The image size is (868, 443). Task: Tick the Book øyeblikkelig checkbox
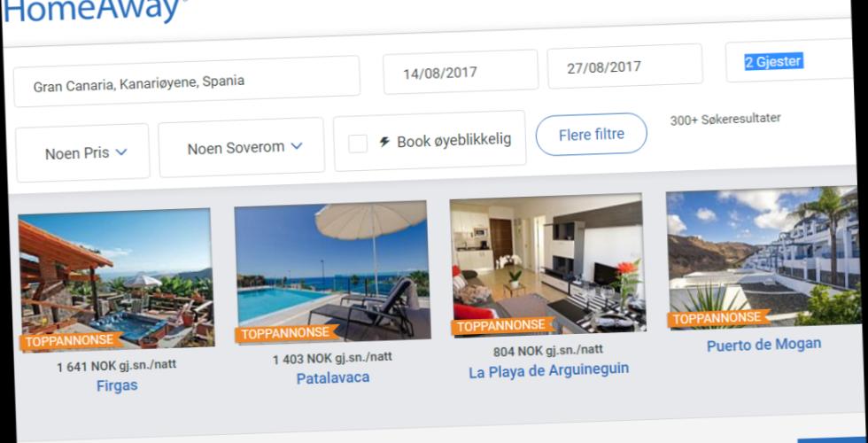pos(358,144)
